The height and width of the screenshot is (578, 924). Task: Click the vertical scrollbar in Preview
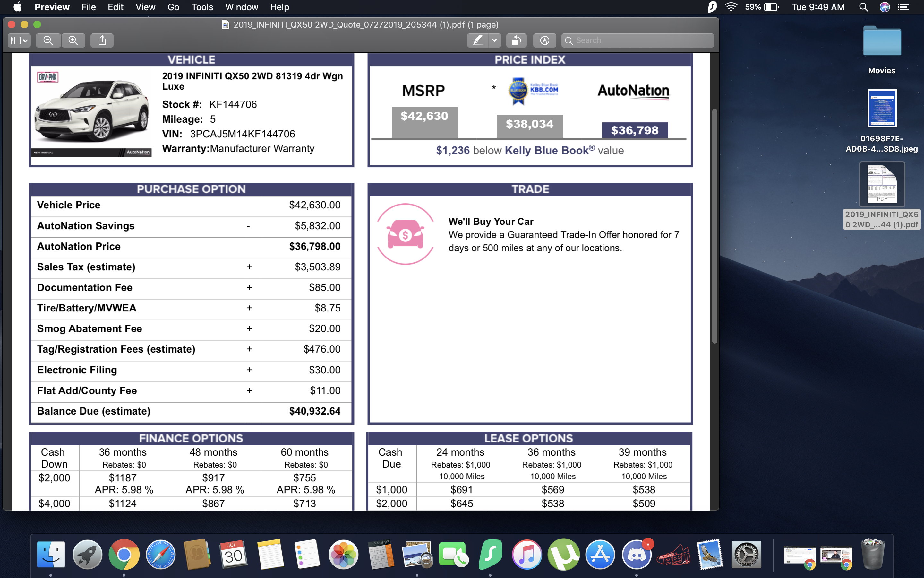pyautogui.click(x=714, y=226)
